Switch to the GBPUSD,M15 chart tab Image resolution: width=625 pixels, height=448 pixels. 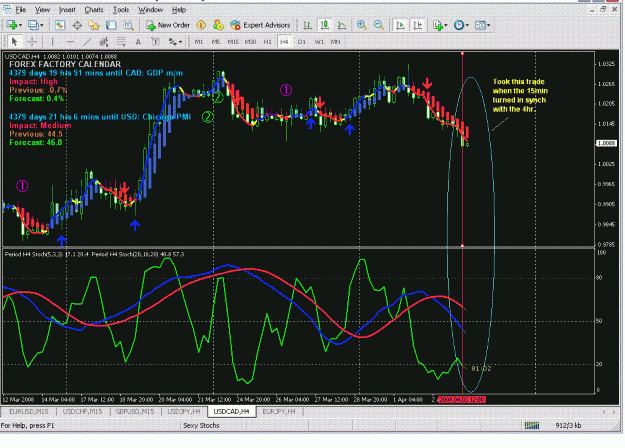[135, 411]
